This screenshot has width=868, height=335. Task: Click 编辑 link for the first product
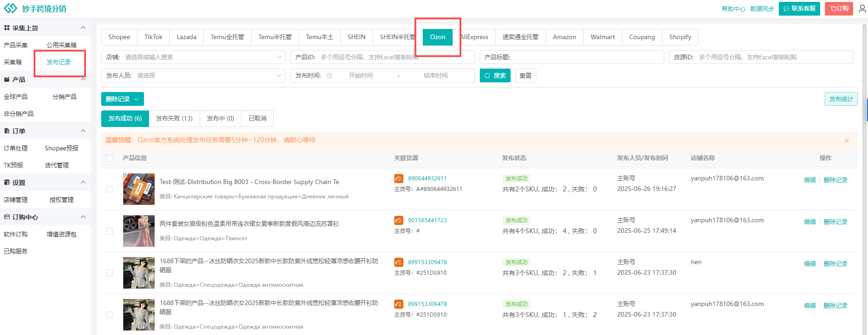pyautogui.click(x=810, y=180)
